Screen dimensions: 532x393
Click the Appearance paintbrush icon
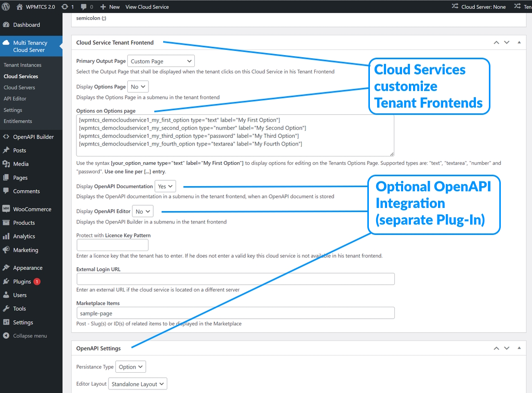(x=6, y=267)
